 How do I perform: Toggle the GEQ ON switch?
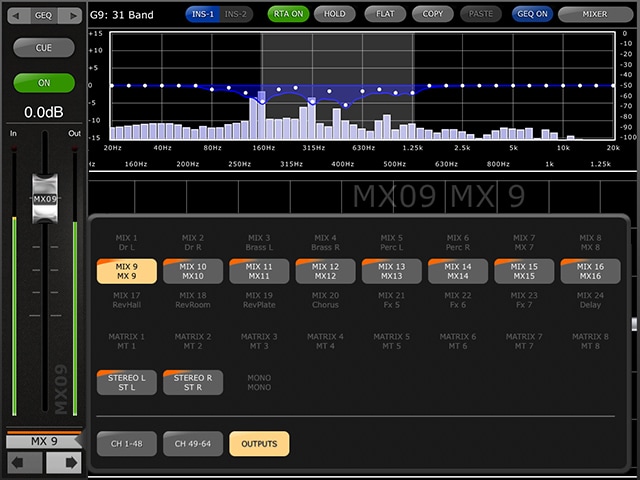coord(534,15)
